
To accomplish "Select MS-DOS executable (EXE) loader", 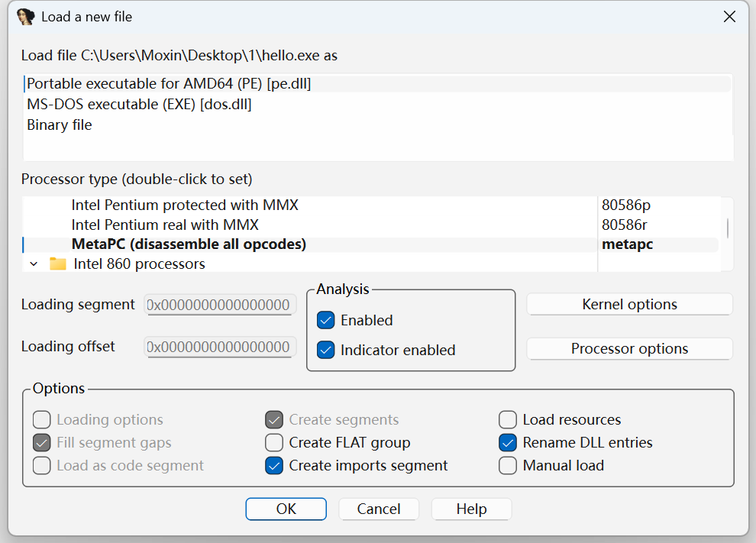I will point(139,105).
